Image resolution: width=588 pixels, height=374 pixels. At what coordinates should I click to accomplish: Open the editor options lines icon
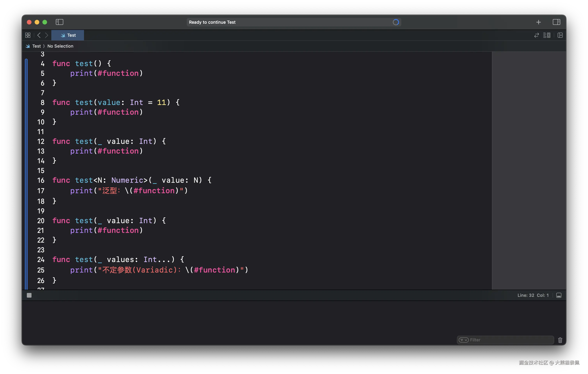pyautogui.click(x=547, y=35)
